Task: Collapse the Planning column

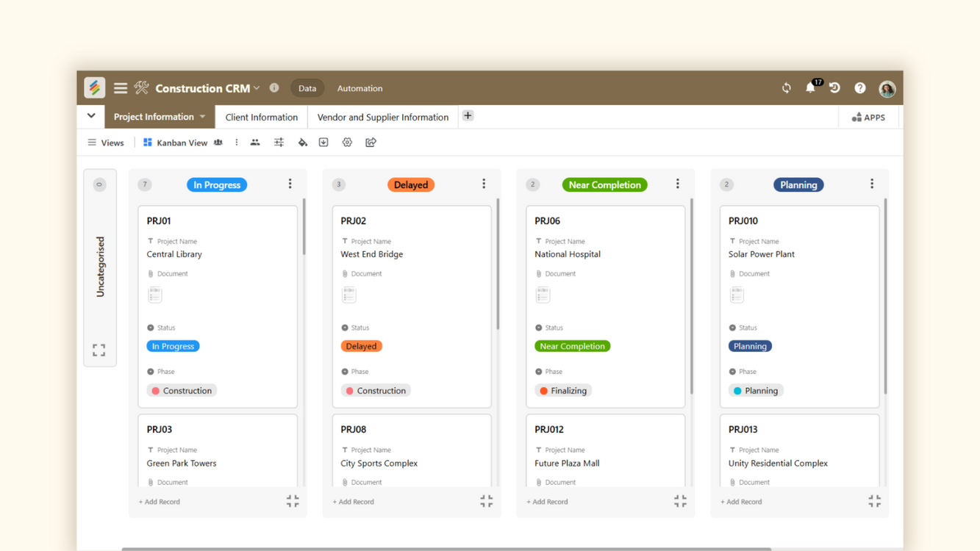Action: click(x=874, y=501)
